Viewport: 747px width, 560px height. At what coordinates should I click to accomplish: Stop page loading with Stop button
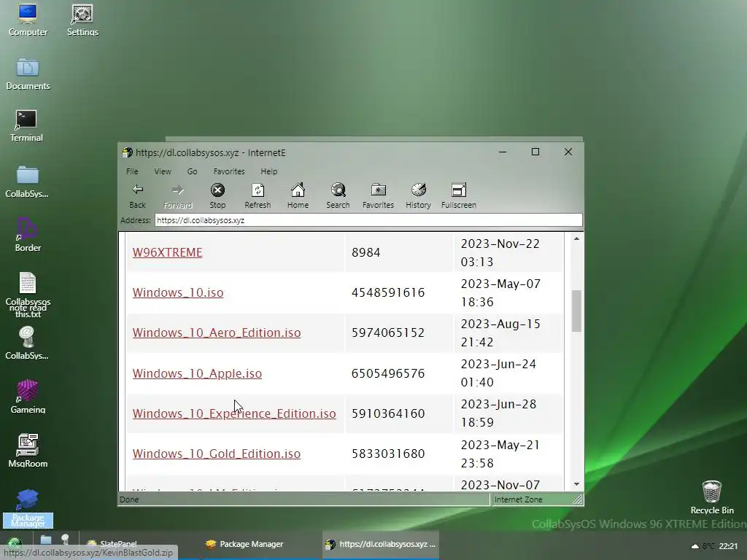217,195
